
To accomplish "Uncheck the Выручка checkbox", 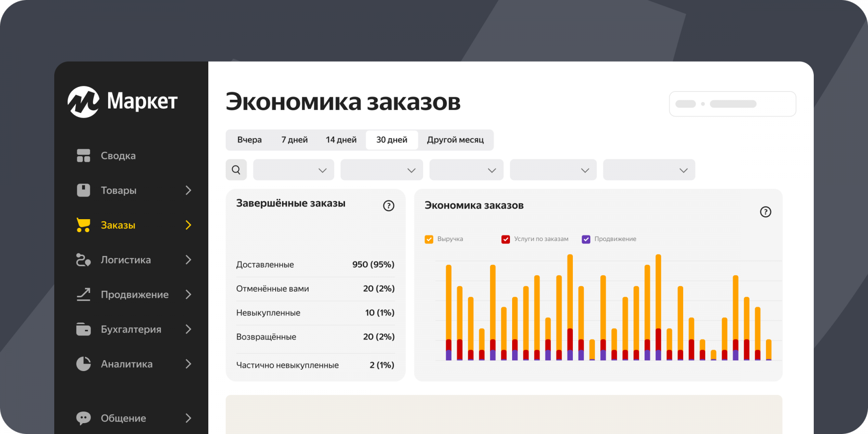I will [x=429, y=239].
